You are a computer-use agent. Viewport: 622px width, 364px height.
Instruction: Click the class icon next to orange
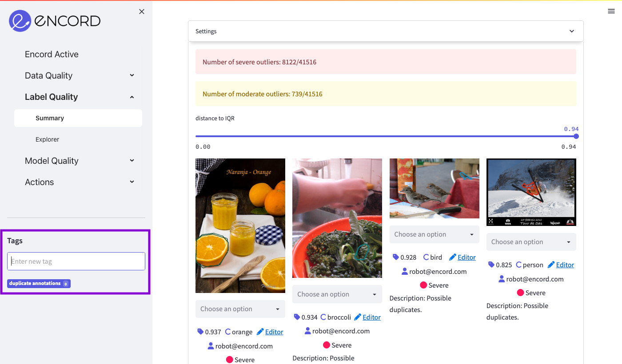(228, 332)
